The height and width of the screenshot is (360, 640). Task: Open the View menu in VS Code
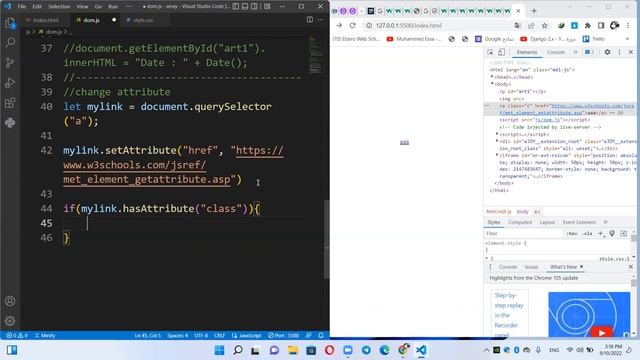coord(82,7)
